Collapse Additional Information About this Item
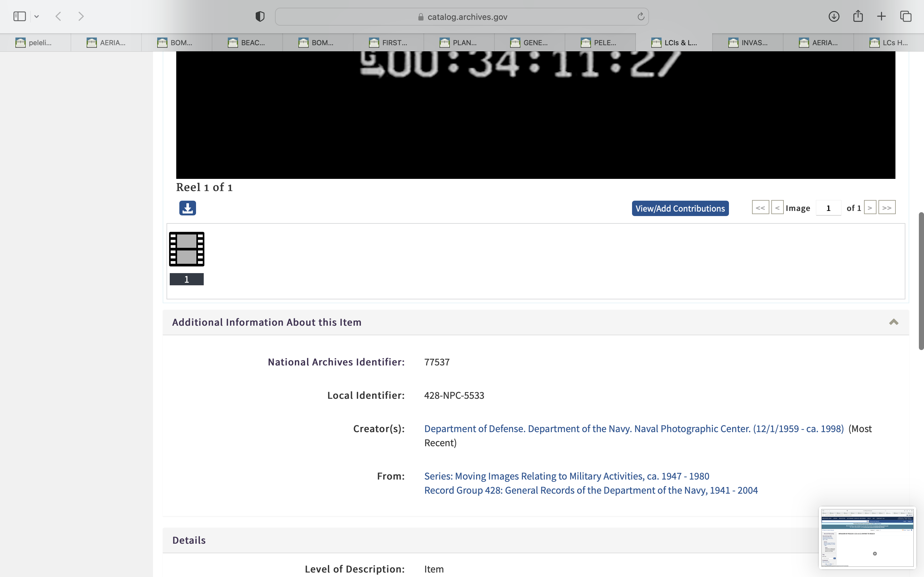This screenshot has height=577, width=924. click(894, 322)
